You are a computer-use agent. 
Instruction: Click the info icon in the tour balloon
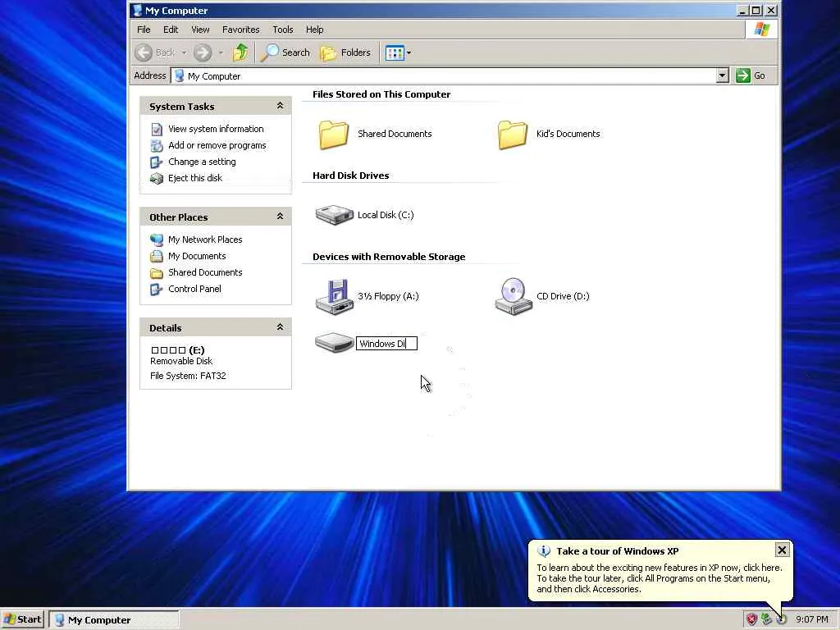click(x=543, y=550)
